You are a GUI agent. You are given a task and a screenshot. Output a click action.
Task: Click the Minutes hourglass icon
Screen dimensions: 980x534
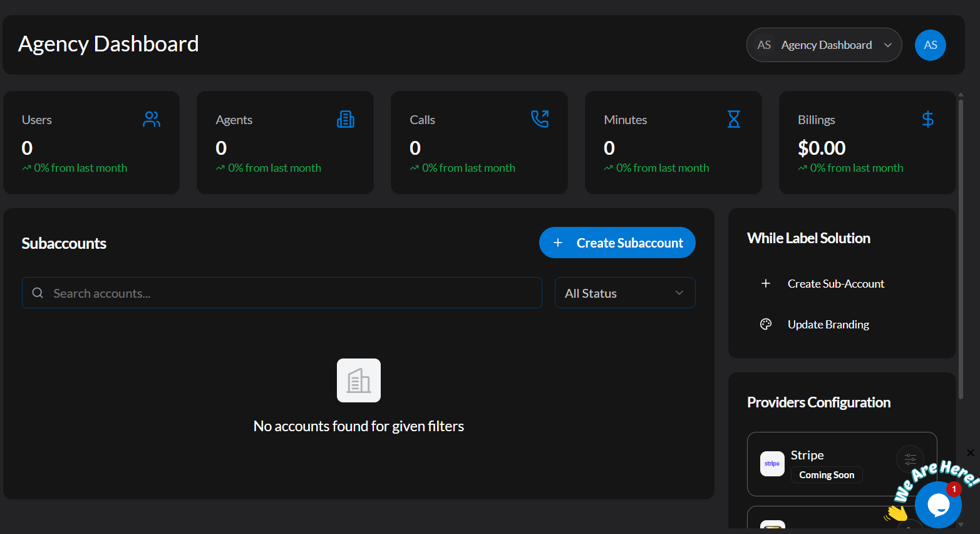pyautogui.click(x=734, y=119)
